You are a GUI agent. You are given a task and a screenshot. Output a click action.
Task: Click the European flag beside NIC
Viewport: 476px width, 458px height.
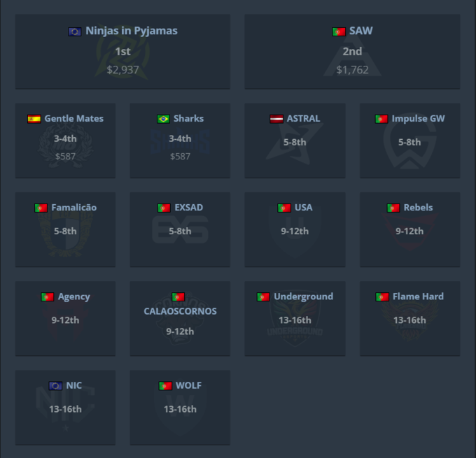(x=55, y=386)
